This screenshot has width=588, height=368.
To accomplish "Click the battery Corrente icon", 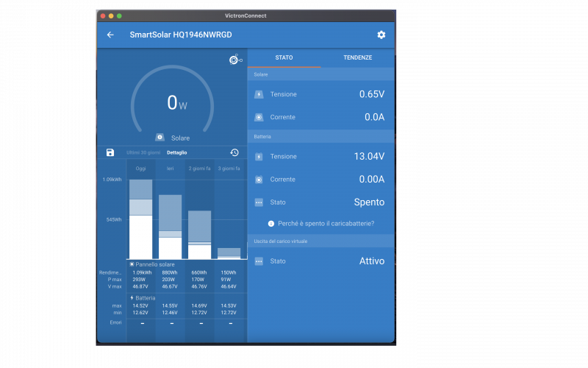I will click(x=259, y=180).
